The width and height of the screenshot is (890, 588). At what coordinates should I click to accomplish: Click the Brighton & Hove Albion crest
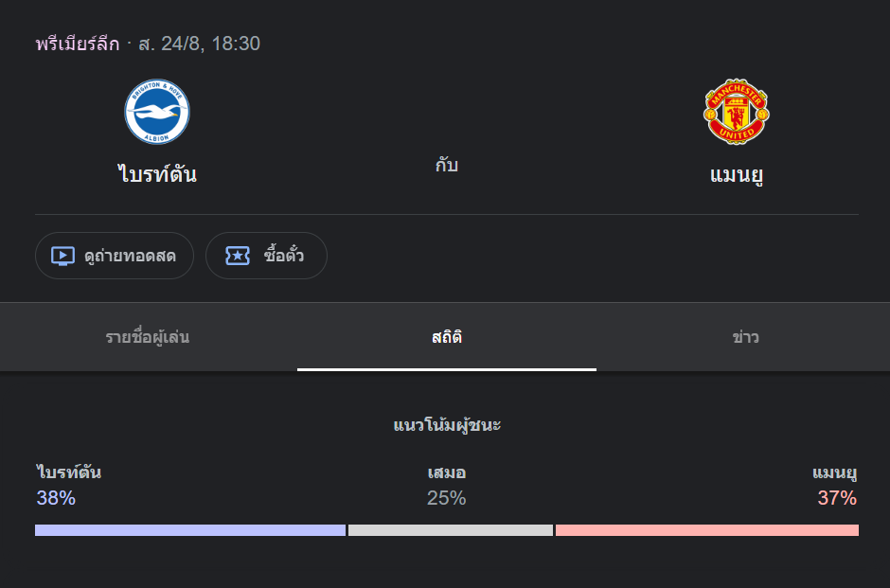point(157,111)
